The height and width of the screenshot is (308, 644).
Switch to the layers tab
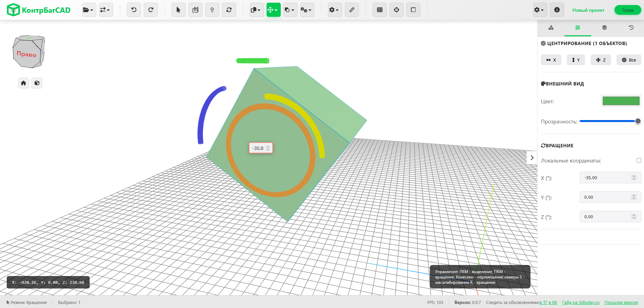click(604, 28)
